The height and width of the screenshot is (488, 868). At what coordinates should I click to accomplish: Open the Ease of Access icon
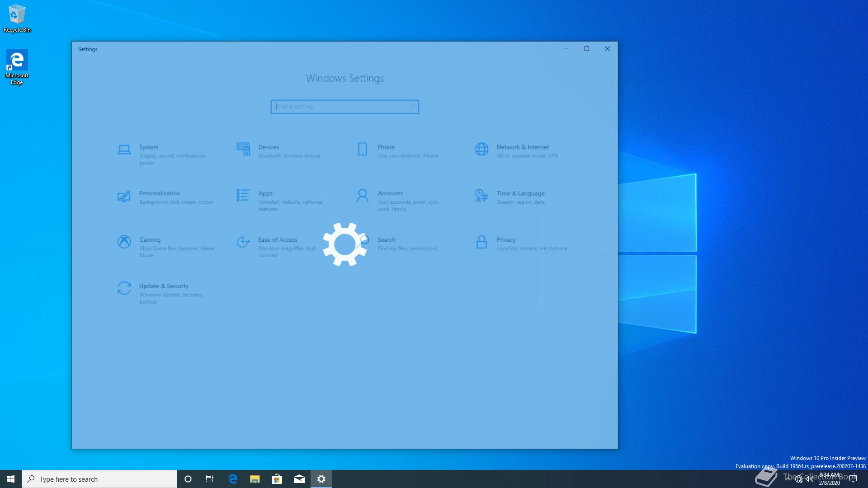[243, 242]
